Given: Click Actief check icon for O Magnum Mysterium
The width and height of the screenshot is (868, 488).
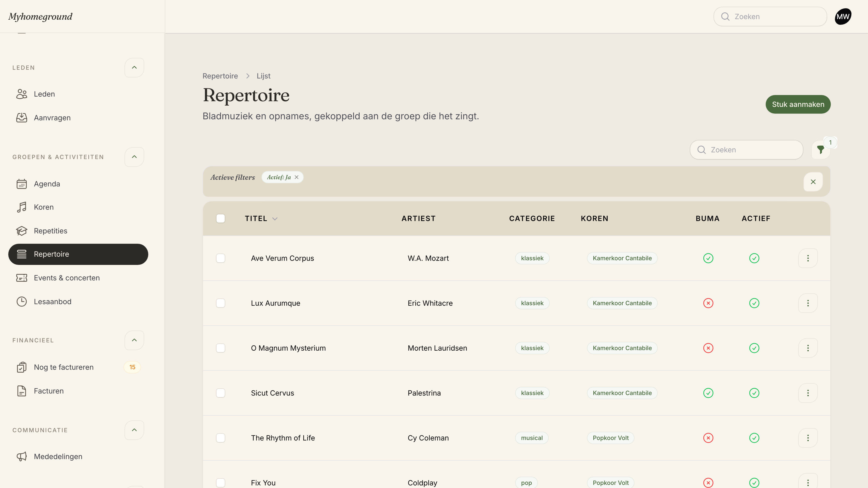Looking at the screenshot, I should (754, 348).
